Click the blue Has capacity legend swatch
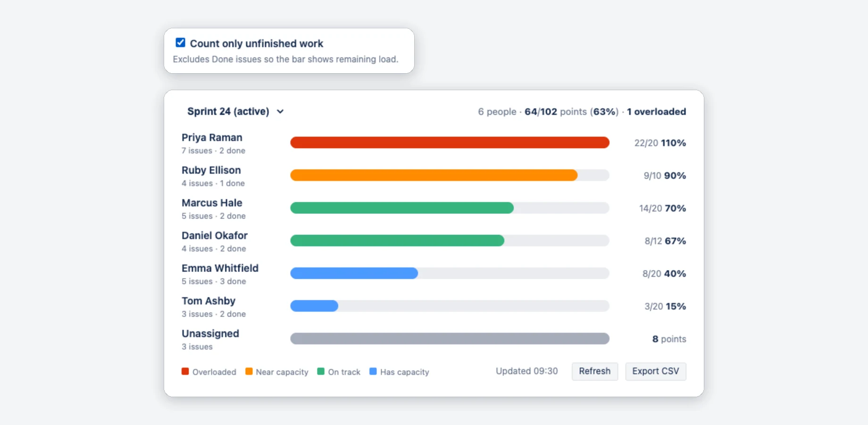868x425 pixels. [373, 372]
